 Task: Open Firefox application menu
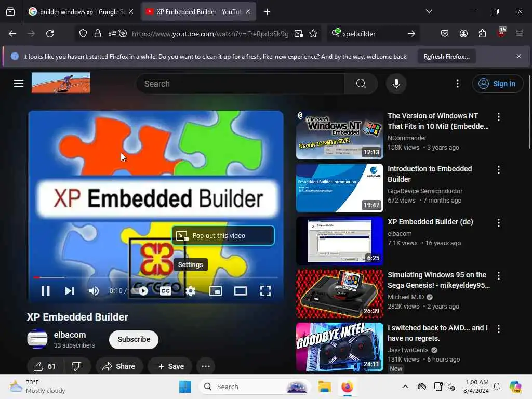[519, 34]
